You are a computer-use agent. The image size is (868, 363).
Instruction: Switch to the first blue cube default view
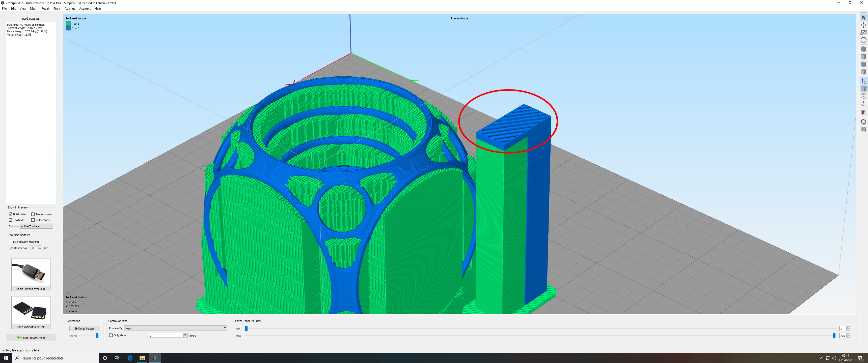(863, 49)
